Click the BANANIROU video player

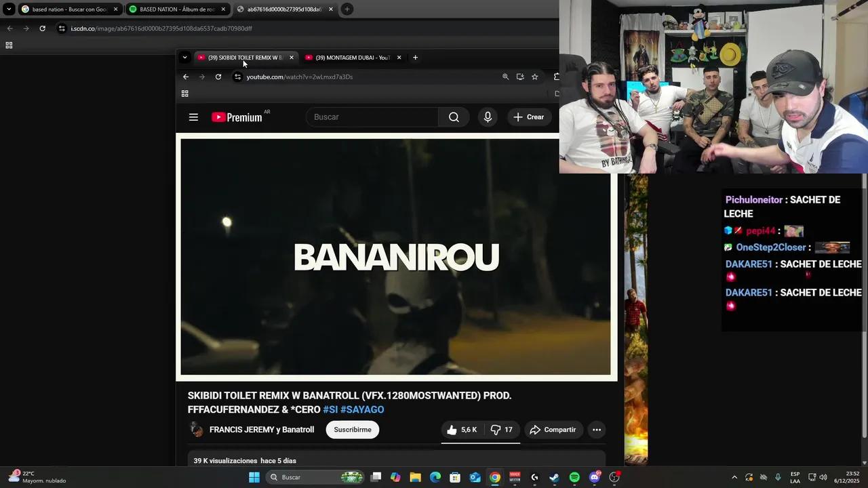click(395, 256)
